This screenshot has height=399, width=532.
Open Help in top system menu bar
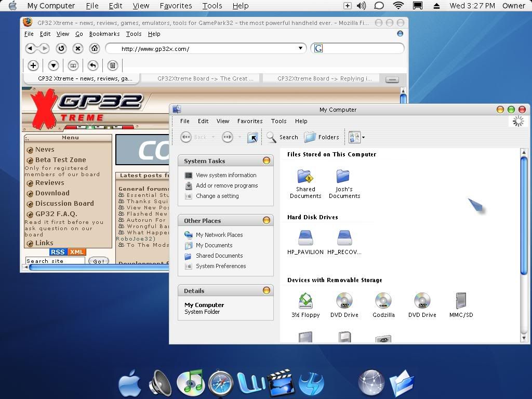[x=241, y=6]
